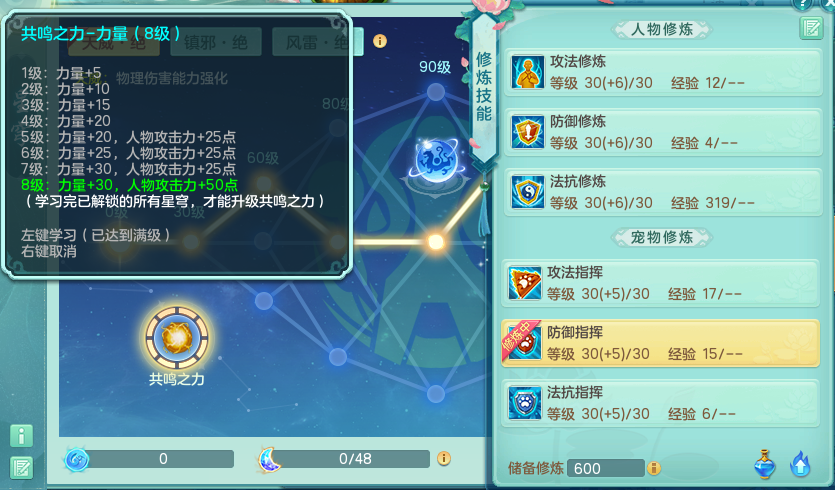This screenshot has width=835, height=490.
Task: Select the 攻法指挥 training row
Action: (x=660, y=283)
